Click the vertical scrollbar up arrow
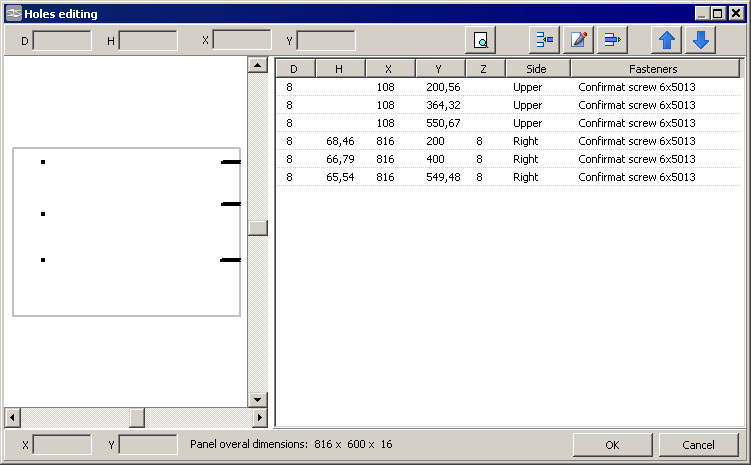This screenshot has height=465, width=751. pos(258,65)
